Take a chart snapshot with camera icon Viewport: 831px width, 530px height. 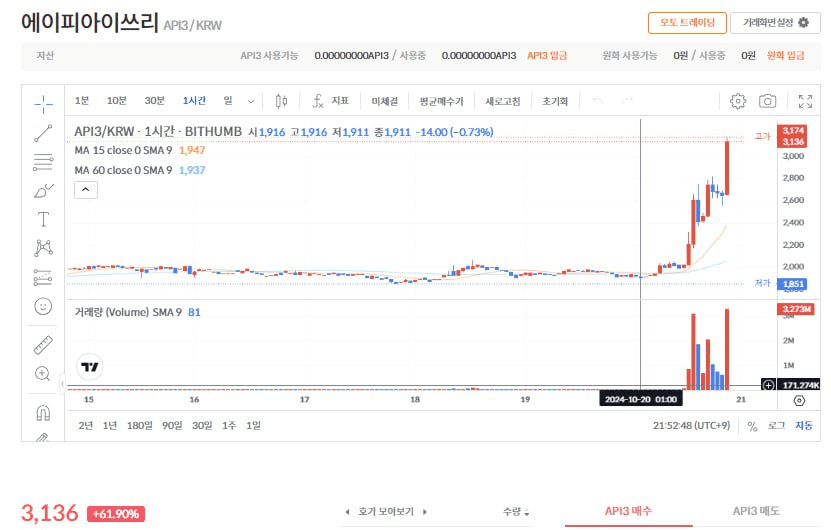(x=767, y=101)
